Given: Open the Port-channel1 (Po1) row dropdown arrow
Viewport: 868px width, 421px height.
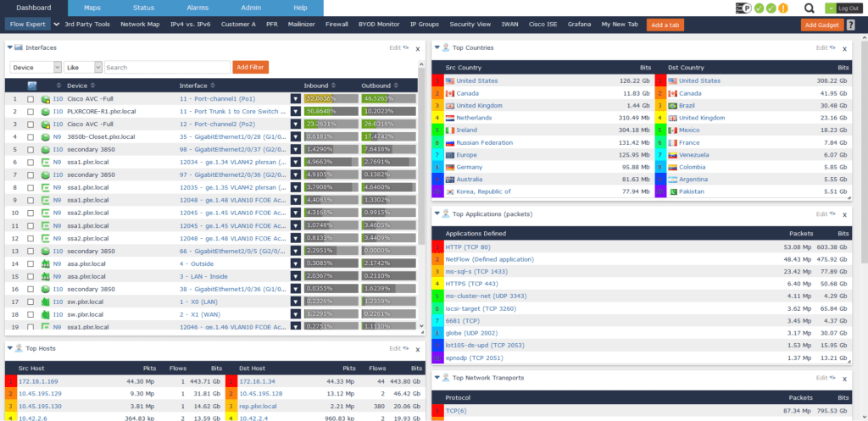Looking at the screenshot, I should [x=296, y=98].
